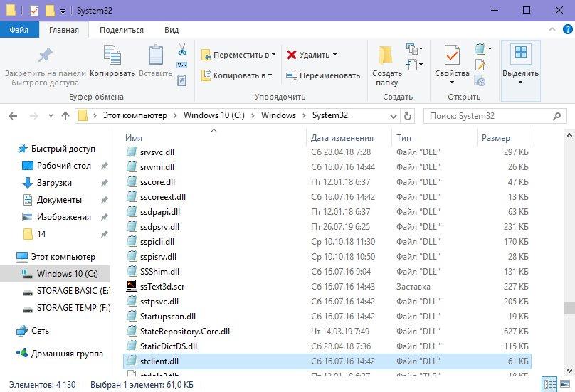Switch to details view icon in status bar

[x=549, y=384]
